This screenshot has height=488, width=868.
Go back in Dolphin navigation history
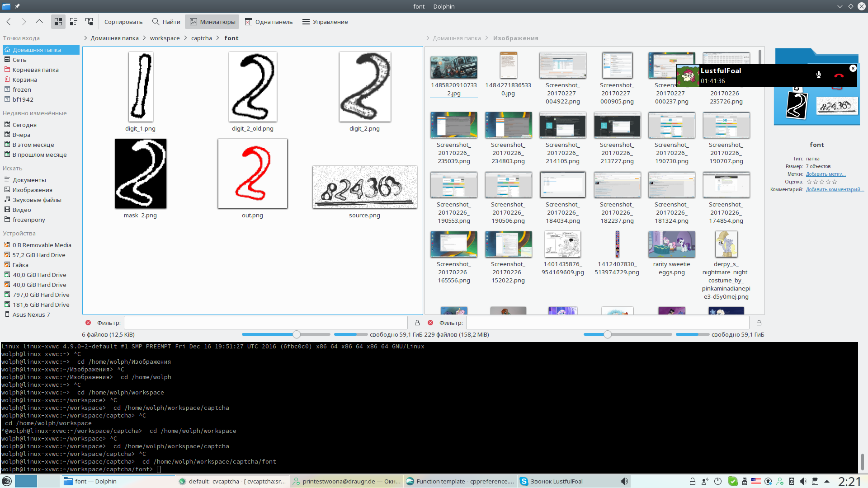tap(9, 22)
